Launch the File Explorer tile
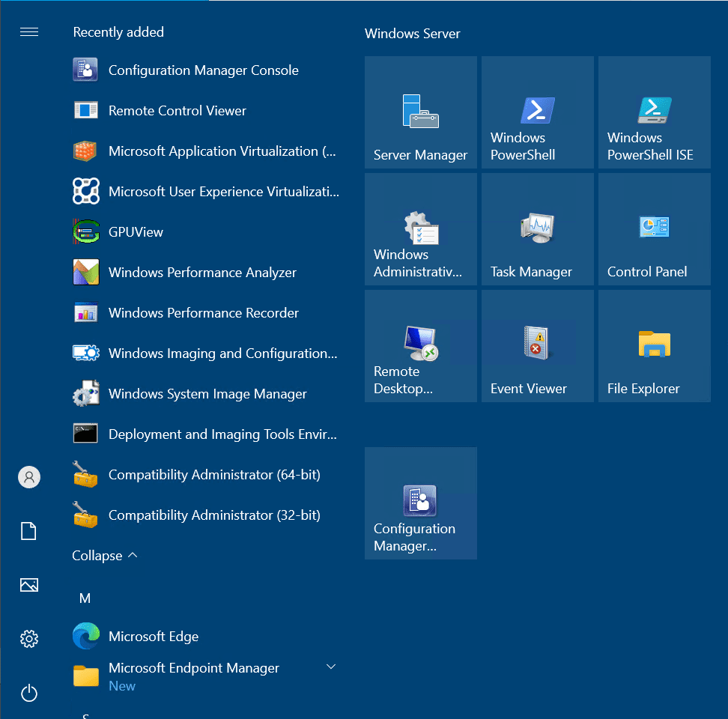 tap(655, 346)
